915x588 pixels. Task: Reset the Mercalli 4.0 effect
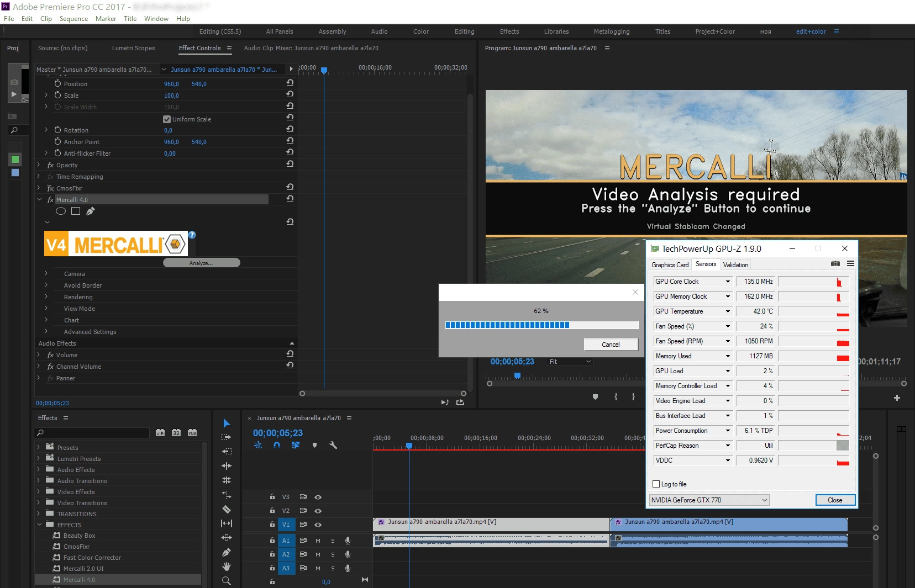click(290, 199)
